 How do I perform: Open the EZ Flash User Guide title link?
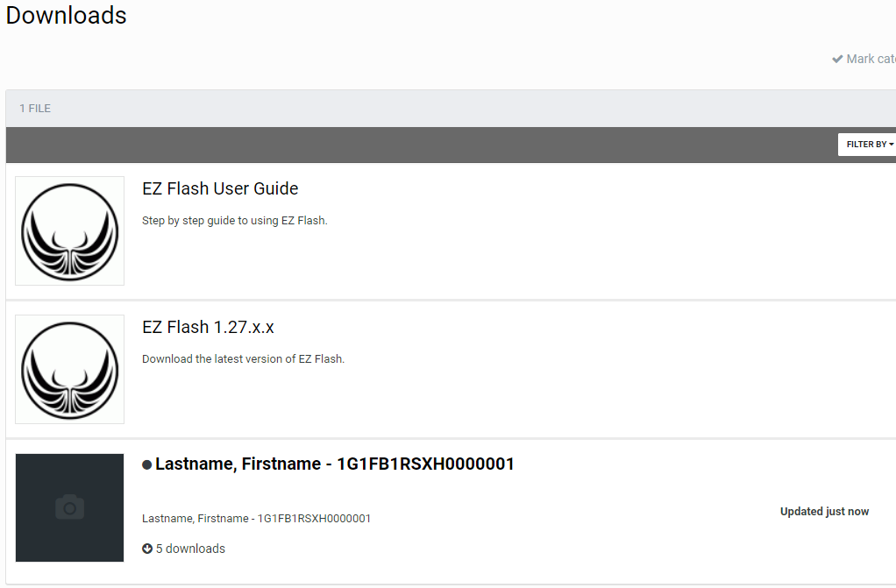tap(220, 189)
